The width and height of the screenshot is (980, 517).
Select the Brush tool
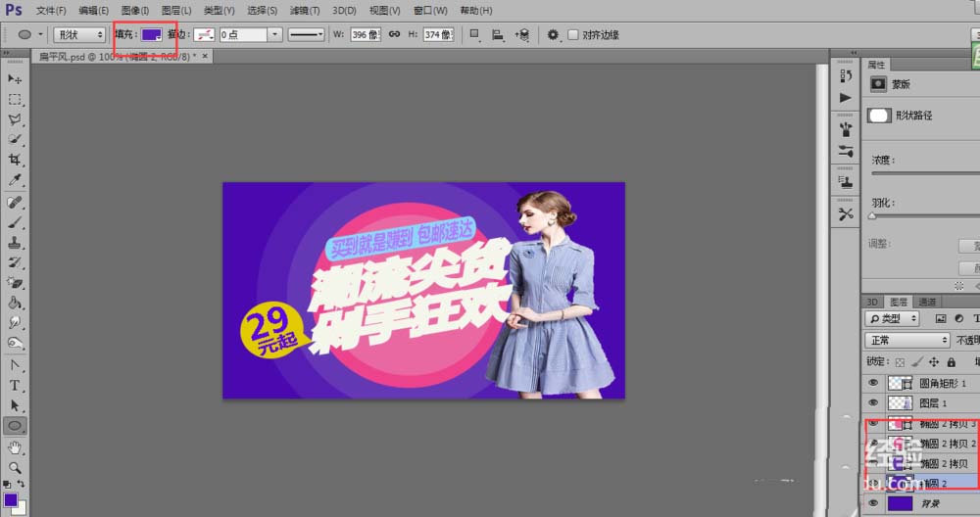click(x=15, y=222)
